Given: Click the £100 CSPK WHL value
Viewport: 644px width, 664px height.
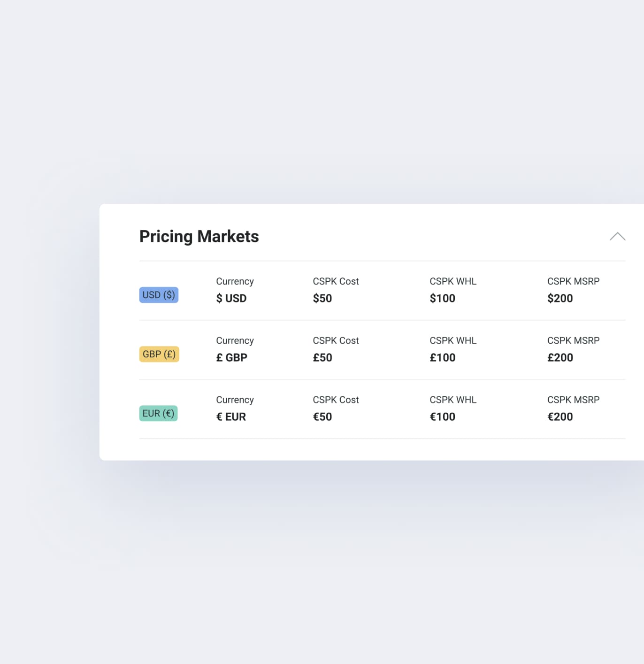Looking at the screenshot, I should (442, 357).
